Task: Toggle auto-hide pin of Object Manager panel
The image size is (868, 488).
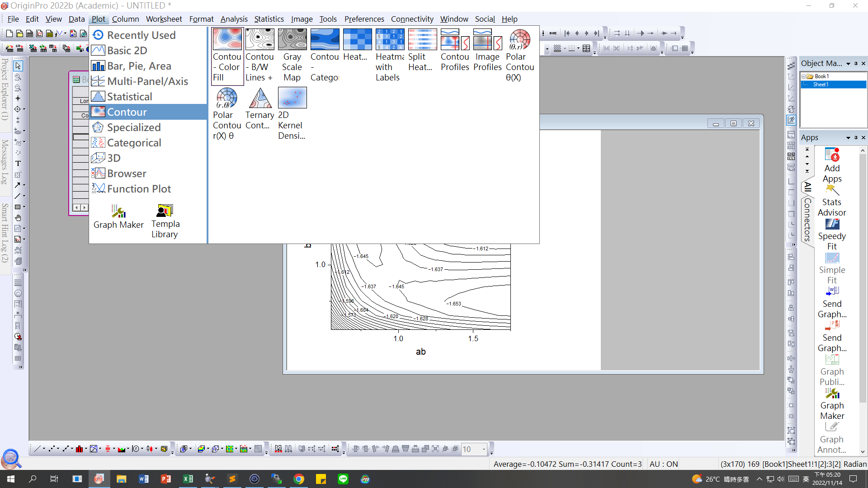Action: coord(856,64)
